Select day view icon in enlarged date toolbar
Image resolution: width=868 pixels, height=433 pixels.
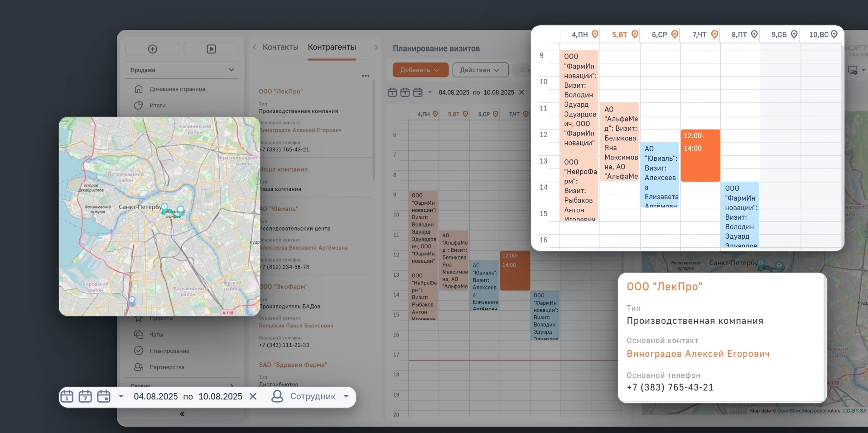tap(67, 397)
